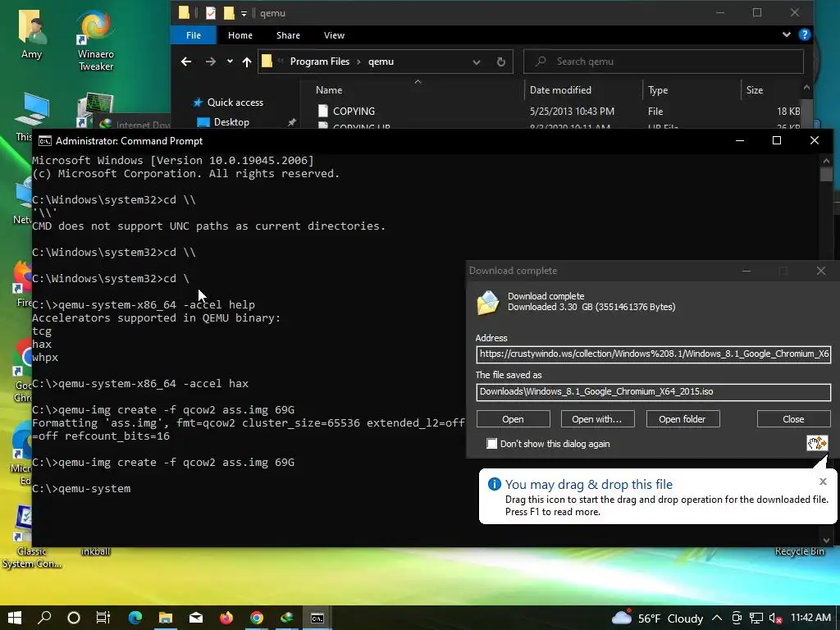
Task: Select Quick access in navigation pane
Action: pos(235,103)
